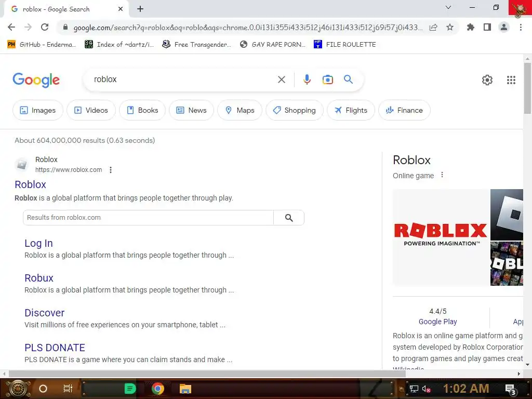The height and width of the screenshot is (399, 532).
Task: Open green chat app in taskbar
Action: click(130, 389)
